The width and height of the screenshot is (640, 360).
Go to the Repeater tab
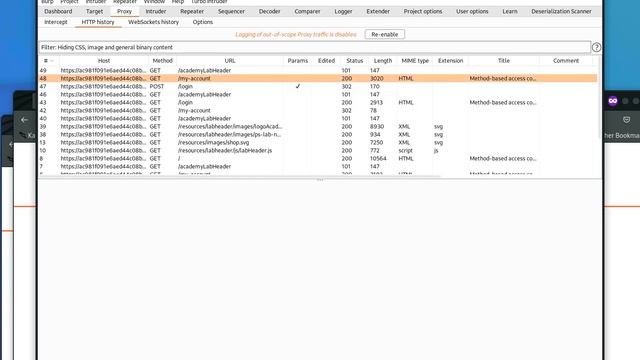coord(192,11)
